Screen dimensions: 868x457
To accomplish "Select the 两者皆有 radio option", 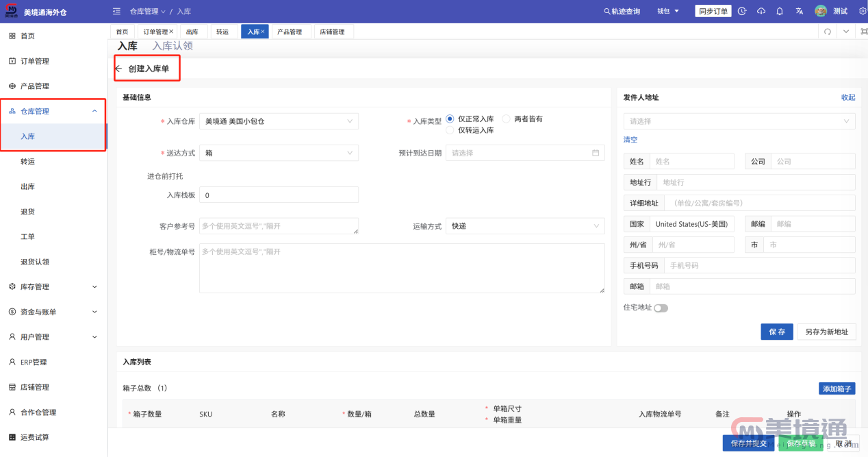I will click(x=507, y=119).
